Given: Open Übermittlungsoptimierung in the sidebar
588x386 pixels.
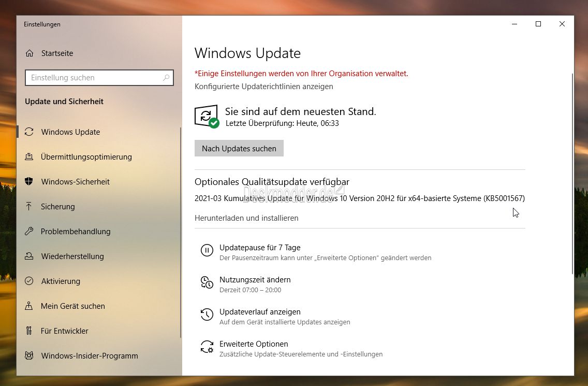Looking at the screenshot, I should tap(99, 156).
